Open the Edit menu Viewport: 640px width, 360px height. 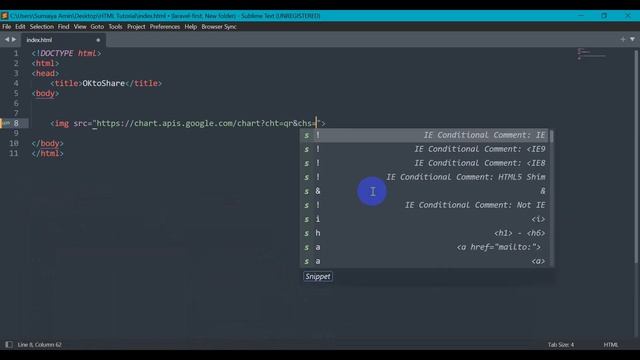[x=20, y=27]
